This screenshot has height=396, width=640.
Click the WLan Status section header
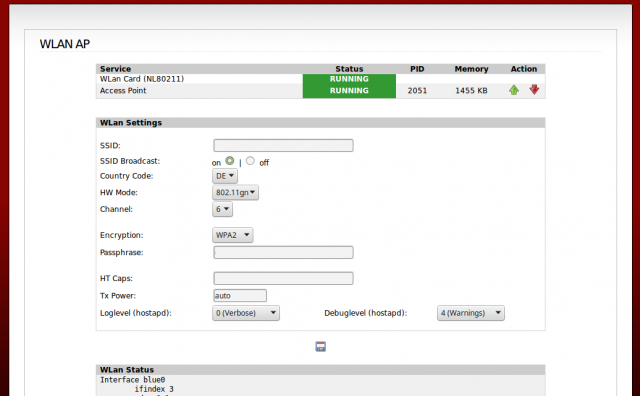pyautogui.click(x=320, y=370)
